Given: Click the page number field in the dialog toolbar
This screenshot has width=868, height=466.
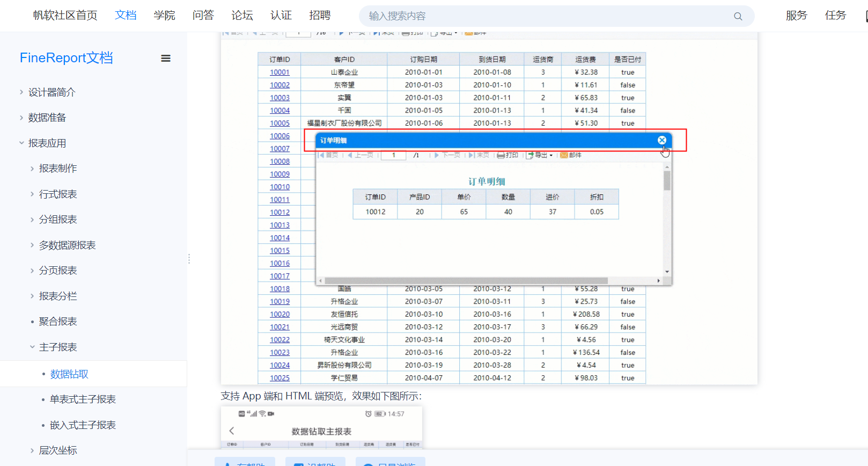Looking at the screenshot, I should [393, 155].
